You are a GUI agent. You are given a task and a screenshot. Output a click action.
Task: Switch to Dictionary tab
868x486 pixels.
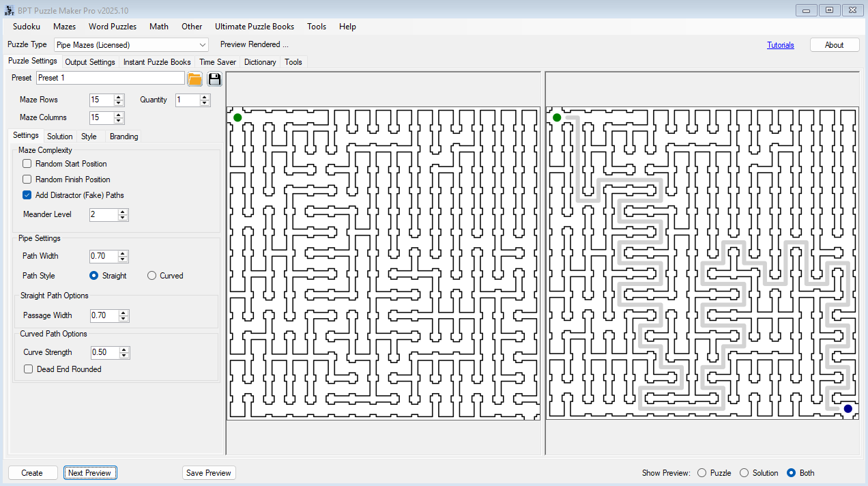[260, 62]
